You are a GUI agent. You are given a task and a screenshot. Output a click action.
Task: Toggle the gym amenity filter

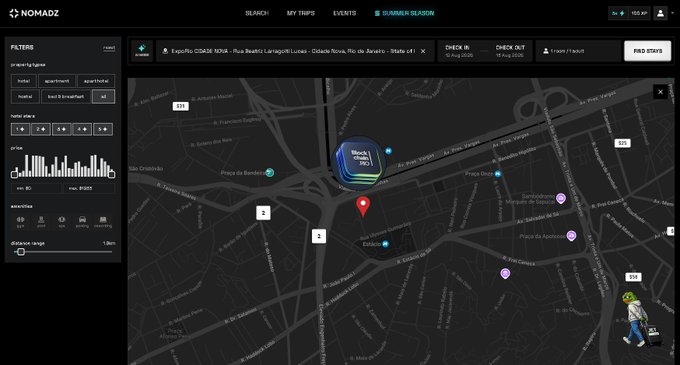click(x=20, y=222)
